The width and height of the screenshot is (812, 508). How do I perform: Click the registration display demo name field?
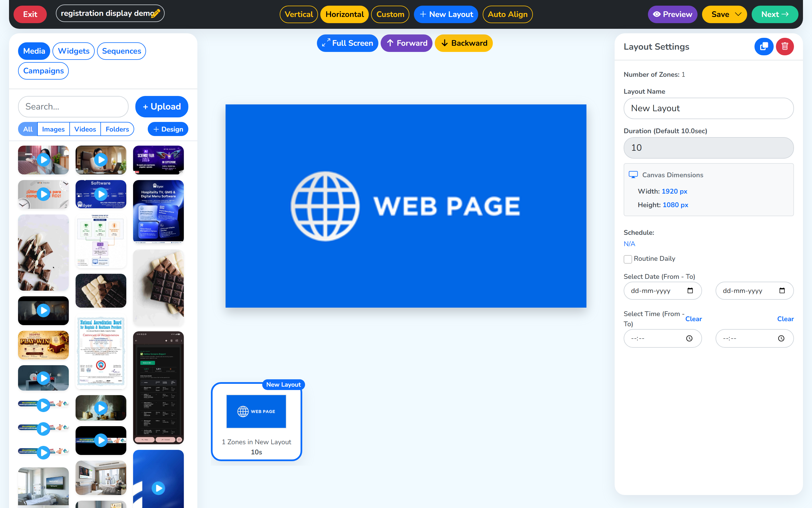pyautogui.click(x=110, y=14)
